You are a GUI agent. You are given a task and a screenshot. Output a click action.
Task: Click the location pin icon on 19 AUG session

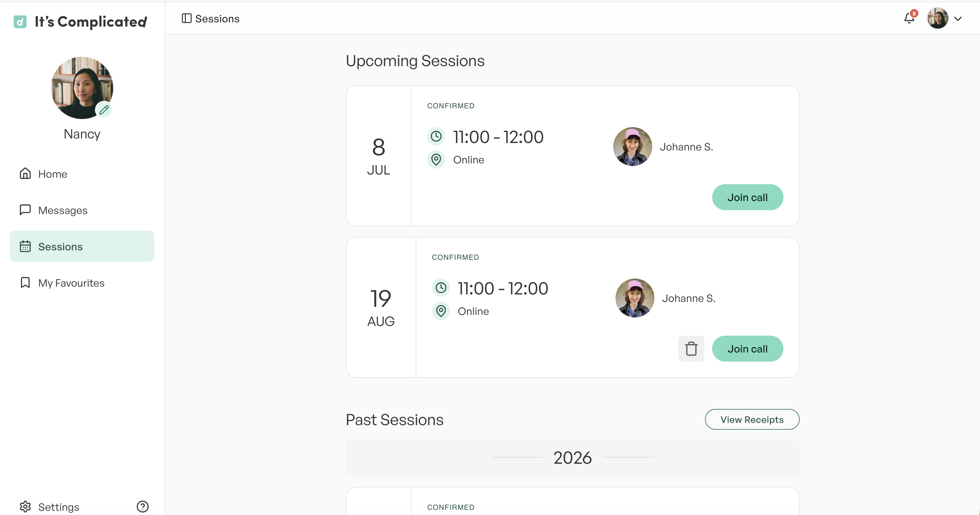point(441,311)
